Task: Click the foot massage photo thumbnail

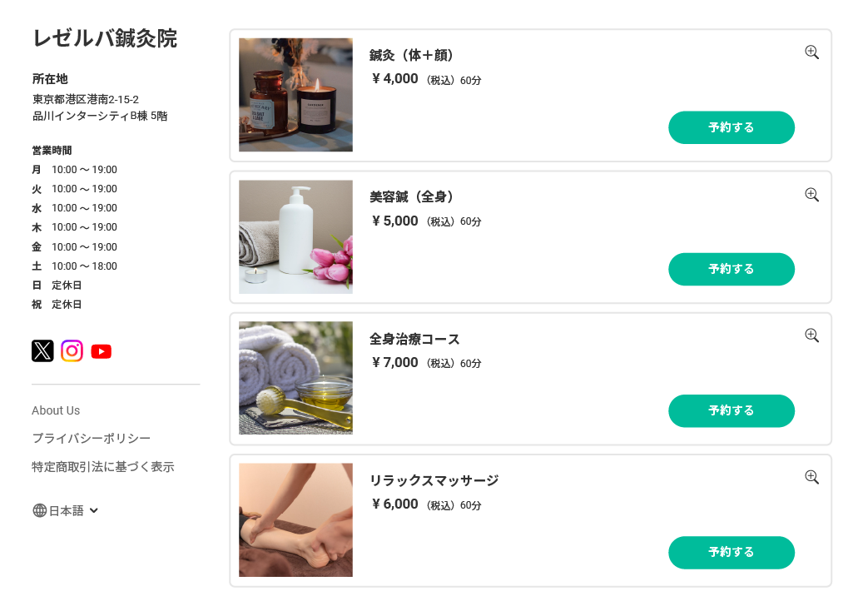Action: [295, 519]
